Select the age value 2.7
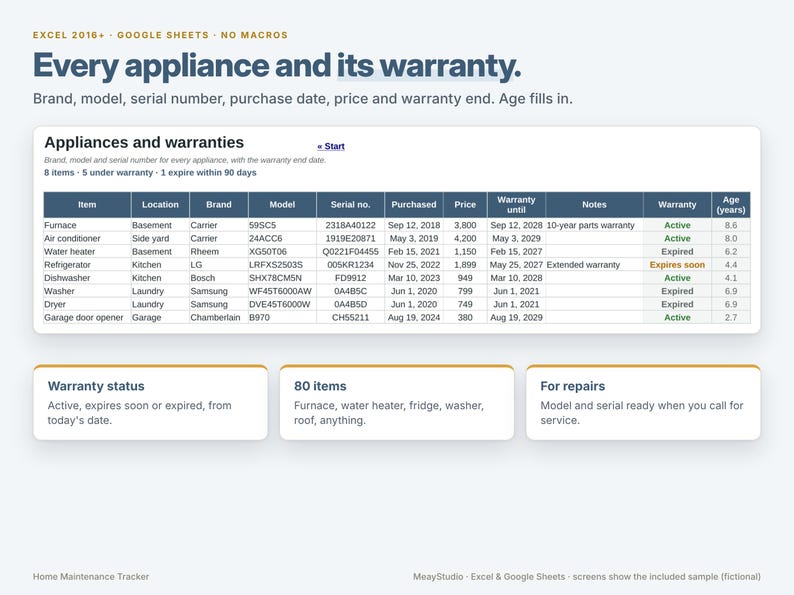Viewport: 794px width, 595px height. (731, 318)
